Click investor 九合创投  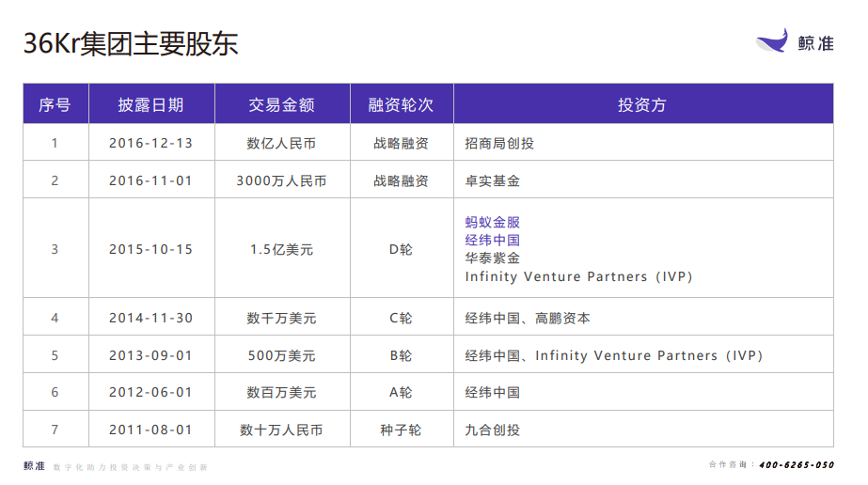coord(492,430)
